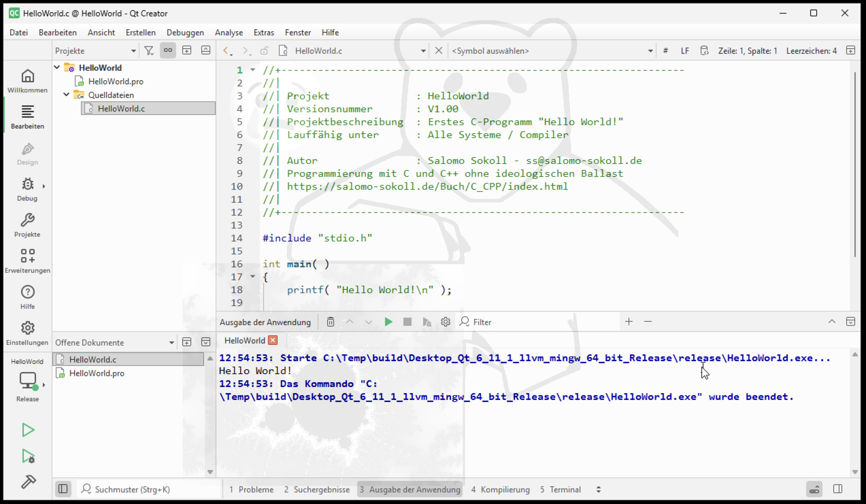This screenshot has width=866, height=504.
Task: Open the Projekte view dropdown
Action: click(x=95, y=50)
